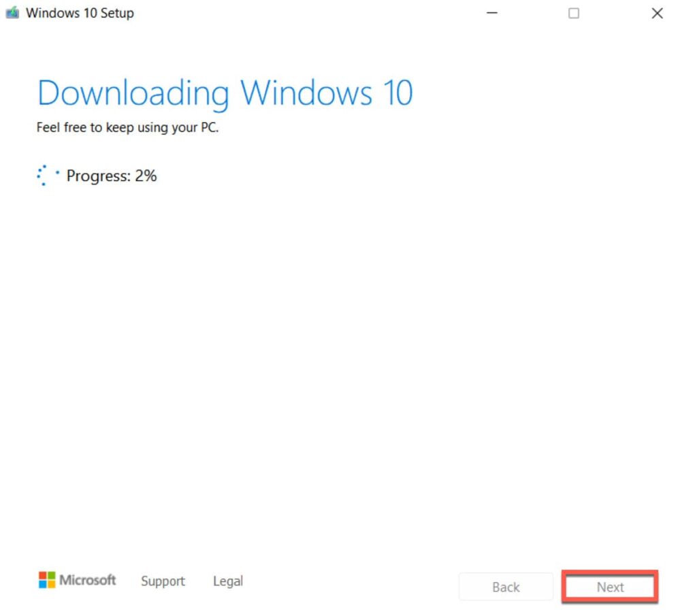Click the Microsoft logo

click(x=77, y=579)
